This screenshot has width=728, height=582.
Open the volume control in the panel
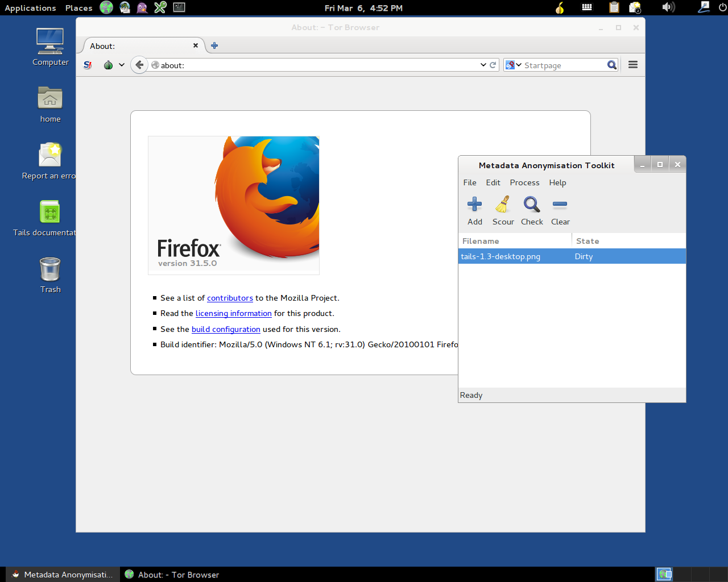point(668,7)
